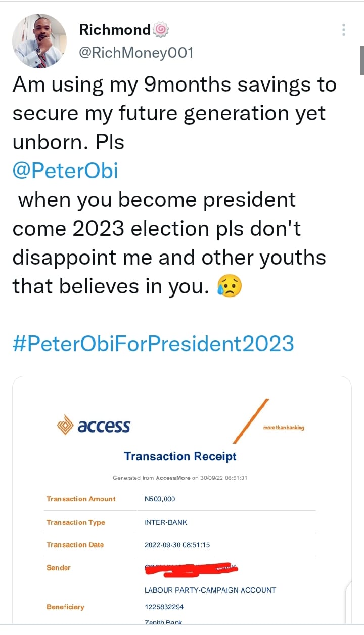
Task: Click the Access bank logo in receipt
Action: [94, 426]
